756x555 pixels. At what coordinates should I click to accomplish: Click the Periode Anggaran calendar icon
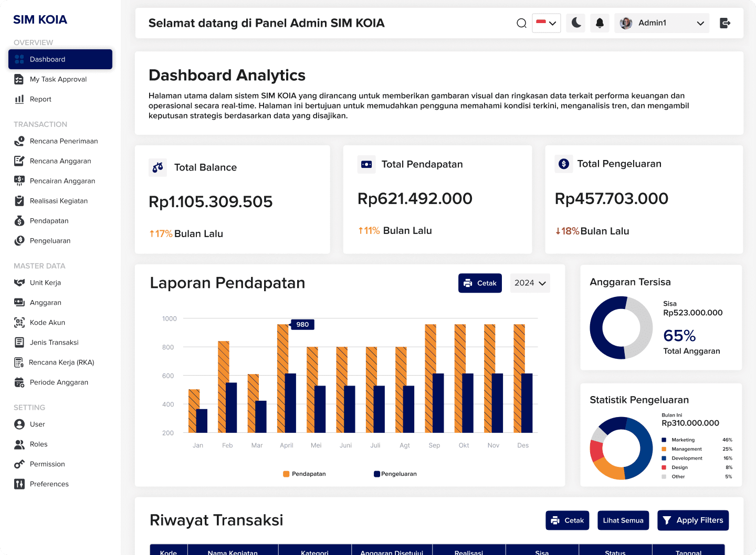click(x=19, y=382)
